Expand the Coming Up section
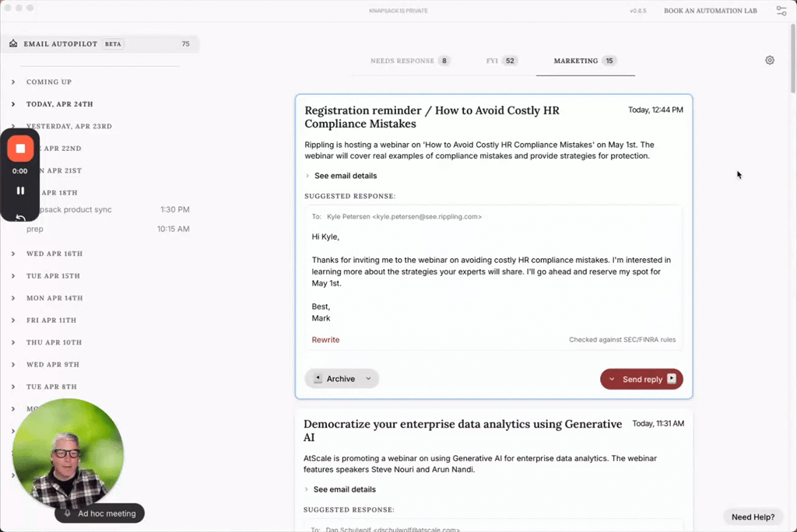 [x=13, y=82]
